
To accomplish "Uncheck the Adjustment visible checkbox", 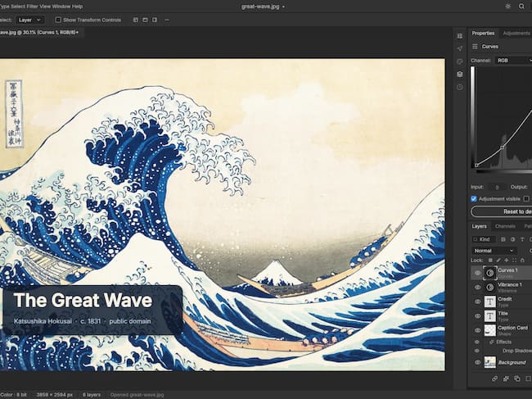I will [x=474, y=198].
